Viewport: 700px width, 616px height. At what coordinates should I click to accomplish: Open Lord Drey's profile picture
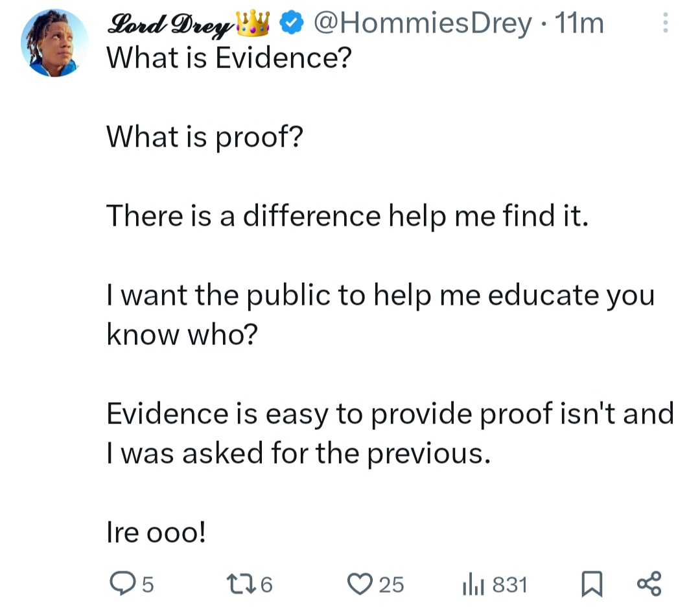point(54,44)
